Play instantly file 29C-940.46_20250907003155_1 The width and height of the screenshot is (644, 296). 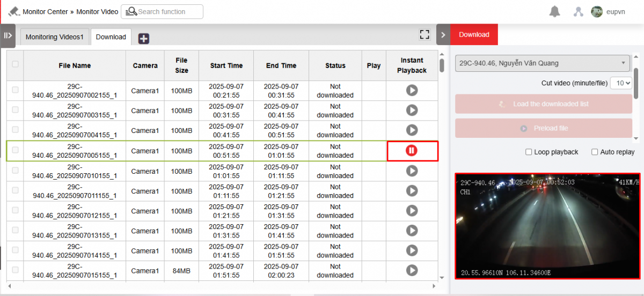[412, 110]
